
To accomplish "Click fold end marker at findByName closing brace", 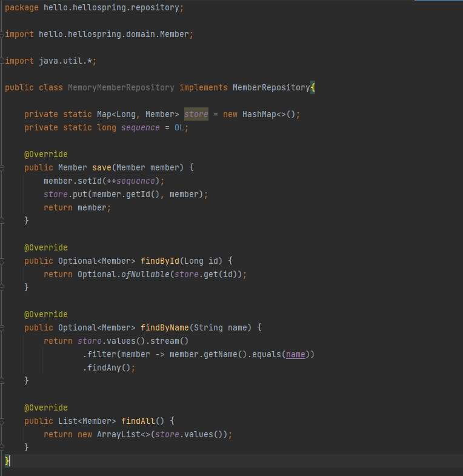I will click(x=2, y=381).
